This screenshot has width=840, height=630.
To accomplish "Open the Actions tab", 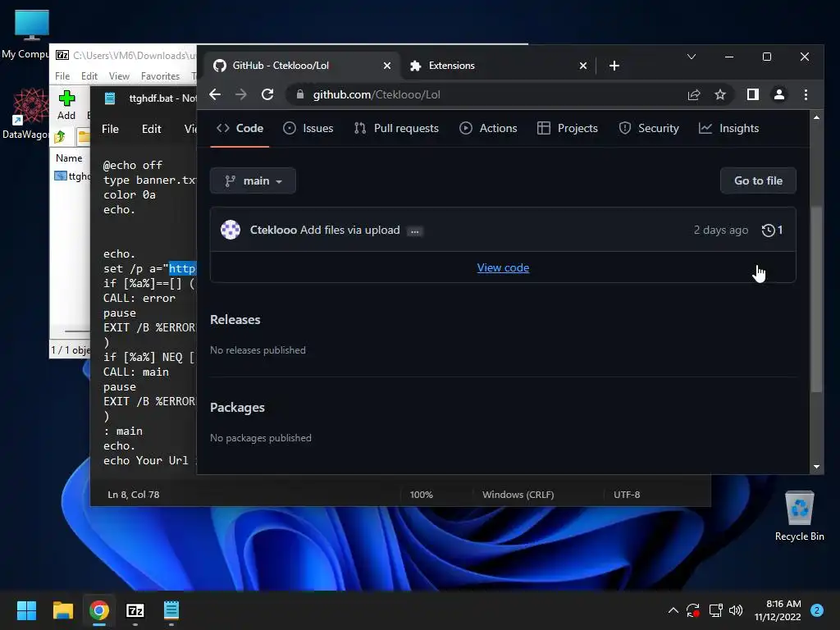I will click(x=488, y=128).
